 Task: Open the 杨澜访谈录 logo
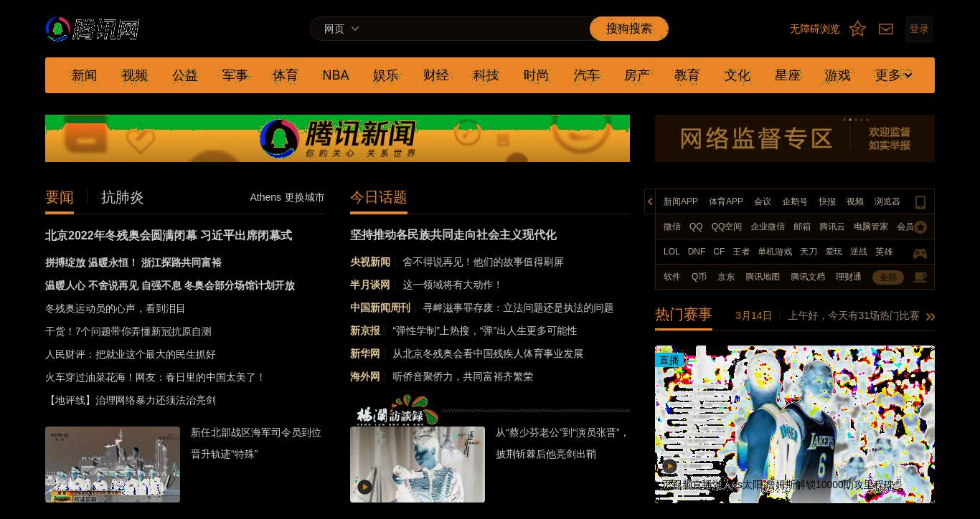click(x=396, y=410)
